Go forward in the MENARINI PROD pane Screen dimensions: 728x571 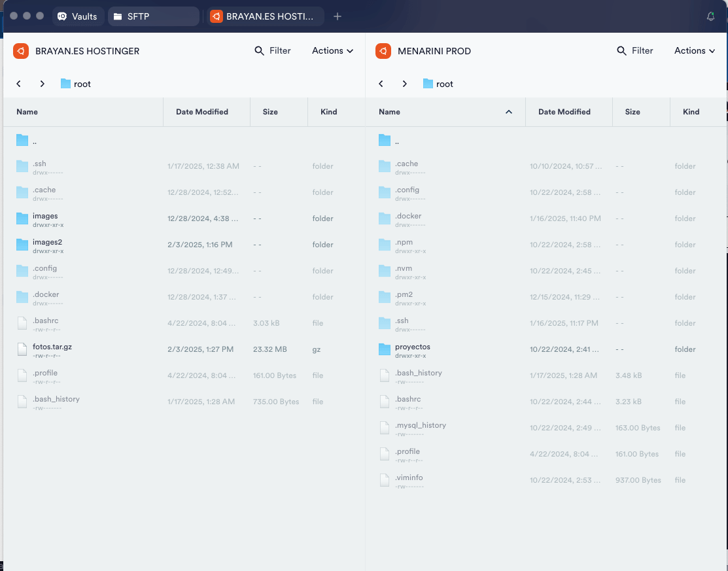coord(404,84)
